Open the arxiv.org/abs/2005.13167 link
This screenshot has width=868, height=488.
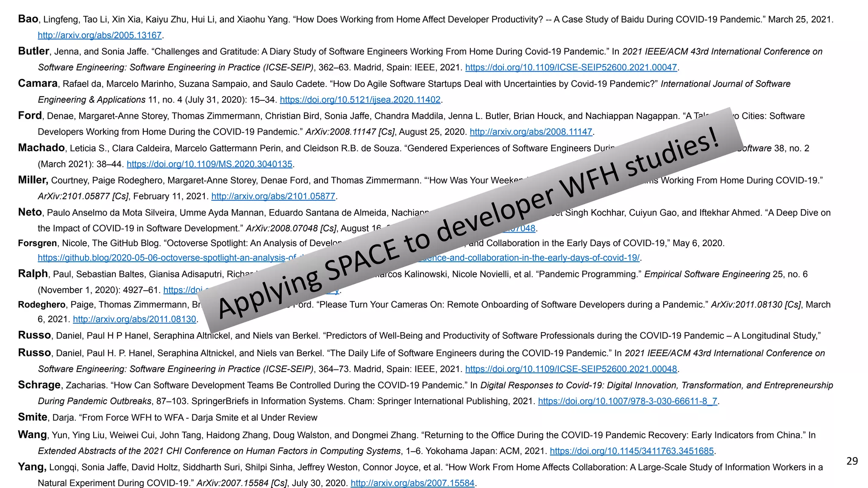pos(100,35)
